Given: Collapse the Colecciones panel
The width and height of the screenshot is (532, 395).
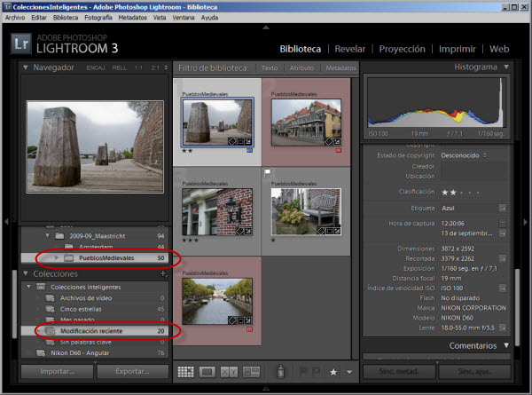Looking at the screenshot, I should [26, 273].
